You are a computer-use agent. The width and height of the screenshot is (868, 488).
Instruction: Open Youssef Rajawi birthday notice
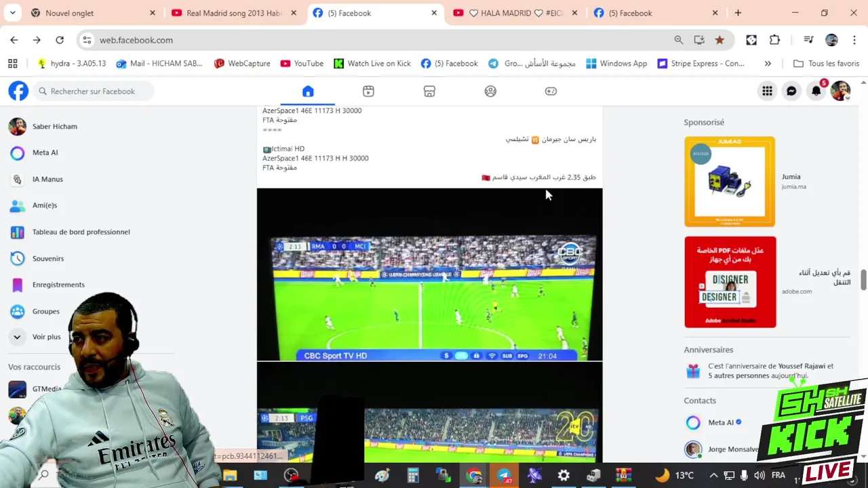pos(766,371)
